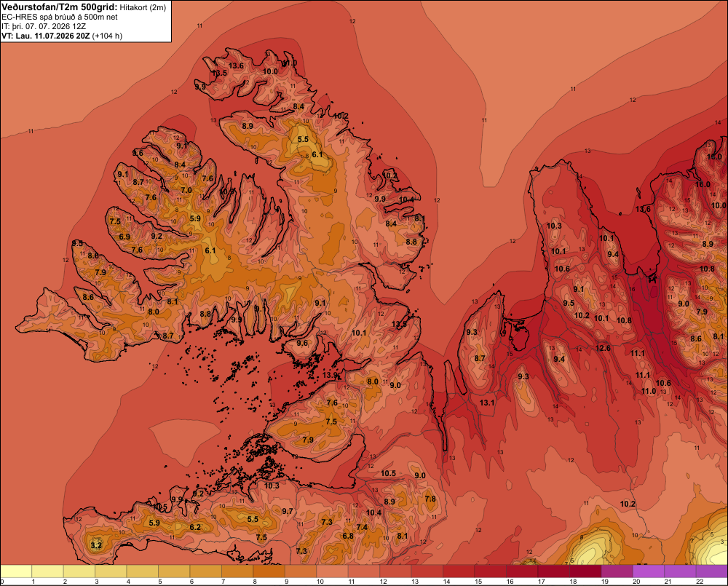
Task: Click the IT: þri. 07.07.2026 12Z line
Action: pos(43,26)
